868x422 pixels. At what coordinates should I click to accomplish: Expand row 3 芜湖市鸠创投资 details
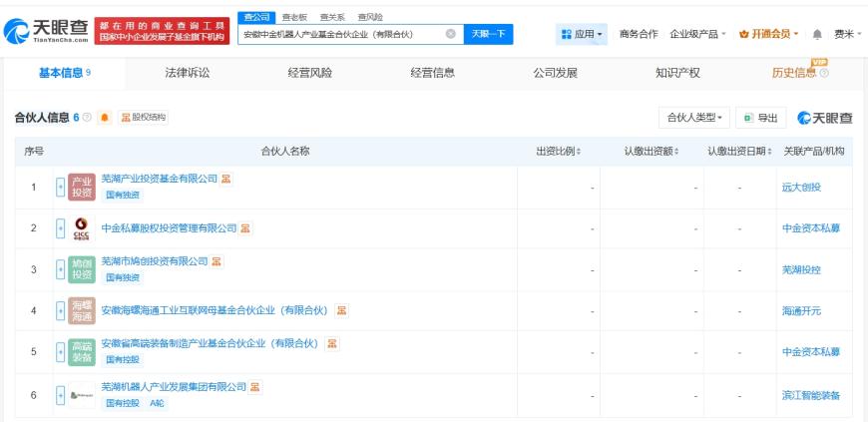pos(60,269)
